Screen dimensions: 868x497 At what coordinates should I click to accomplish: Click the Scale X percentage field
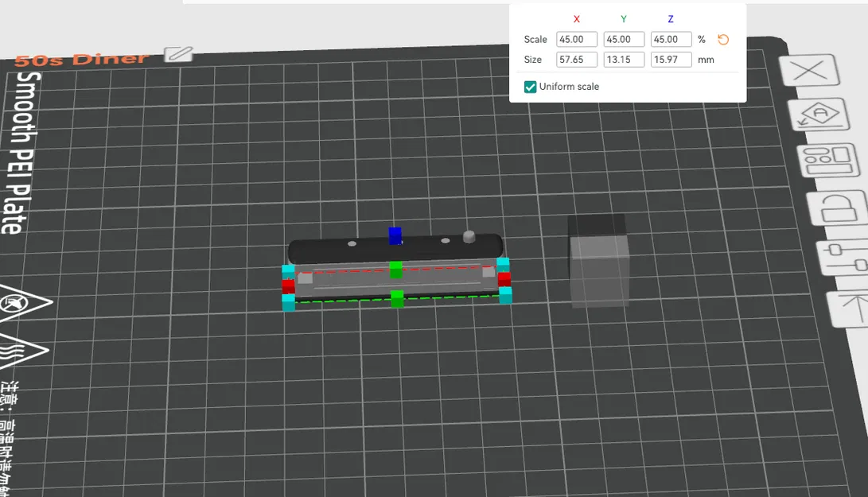pos(576,39)
